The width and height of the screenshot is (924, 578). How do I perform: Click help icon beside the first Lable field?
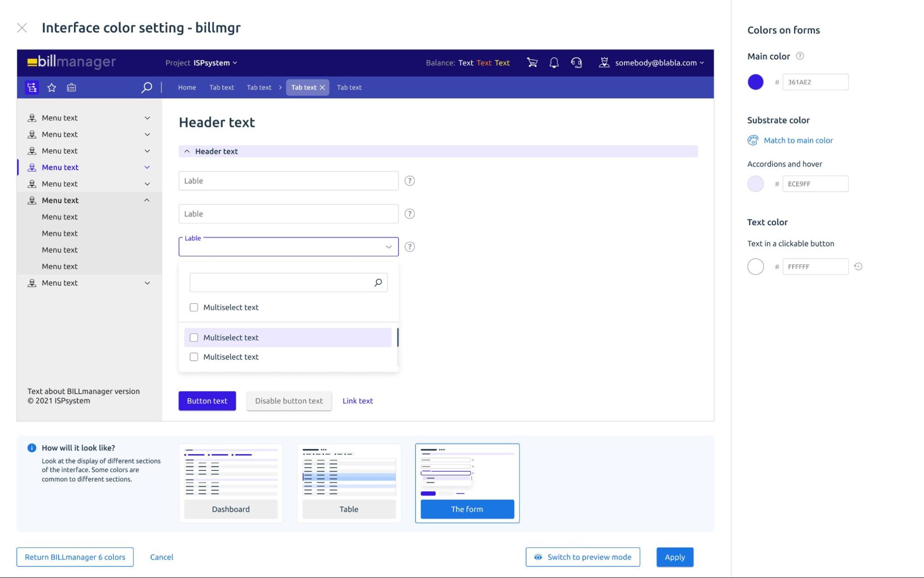point(410,181)
